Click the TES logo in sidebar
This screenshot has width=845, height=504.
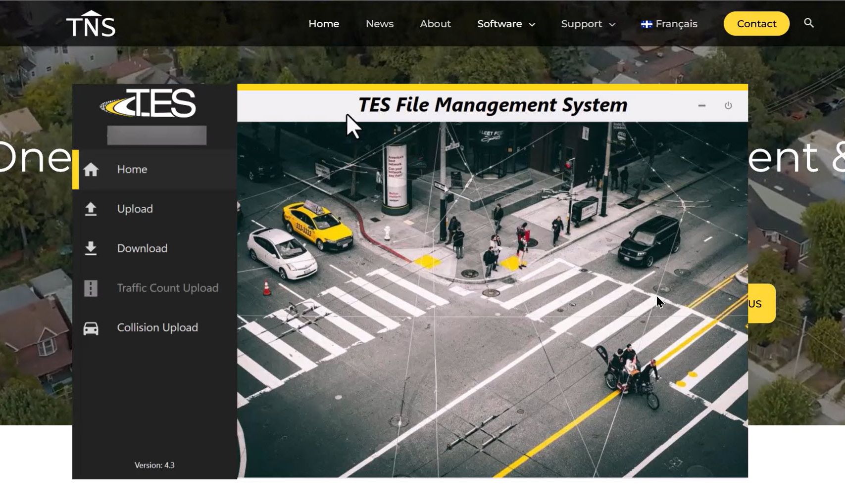coord(149,103)
